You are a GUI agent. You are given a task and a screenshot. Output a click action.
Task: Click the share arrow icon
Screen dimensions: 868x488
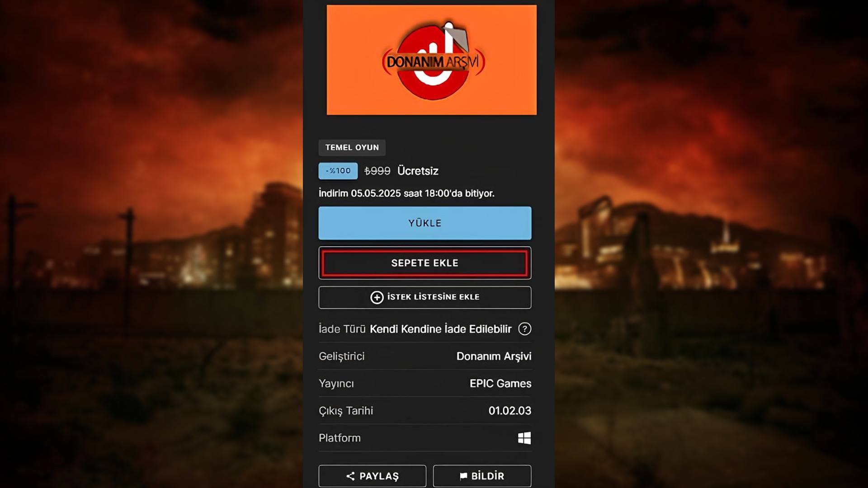click(x=350, y=476)
